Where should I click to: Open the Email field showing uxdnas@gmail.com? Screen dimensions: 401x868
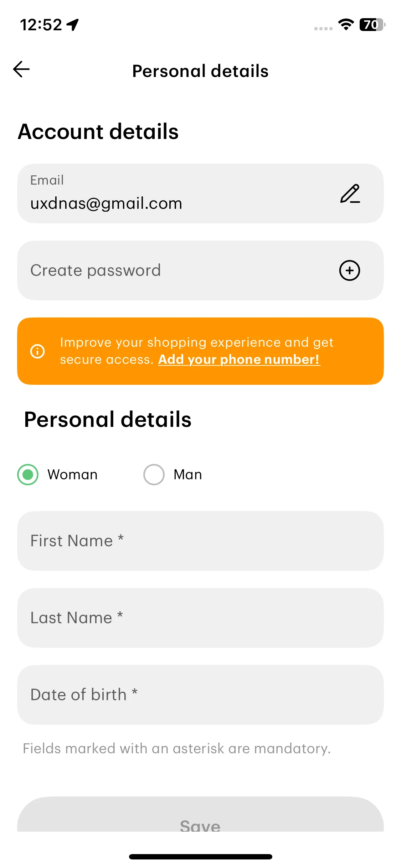coord(200,193)
